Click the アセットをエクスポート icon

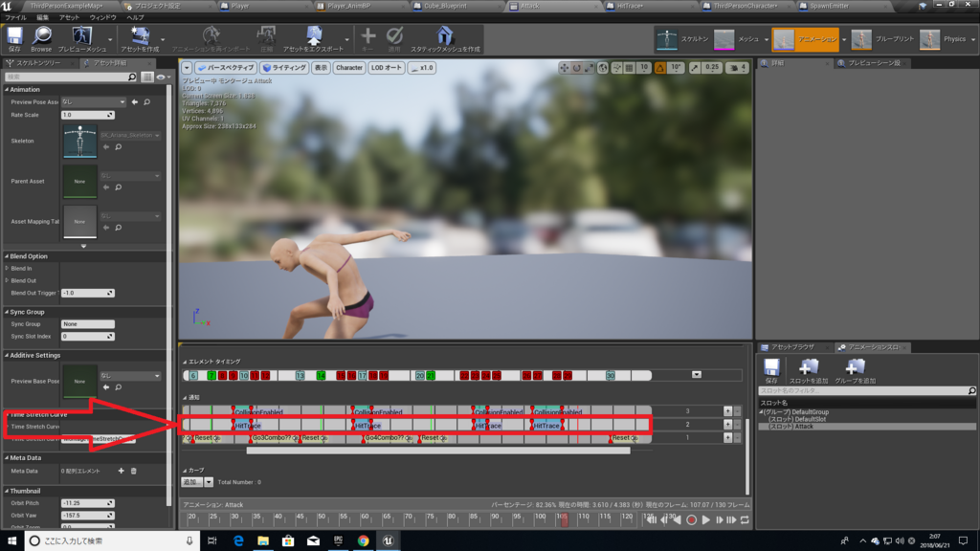coord(313,39)
